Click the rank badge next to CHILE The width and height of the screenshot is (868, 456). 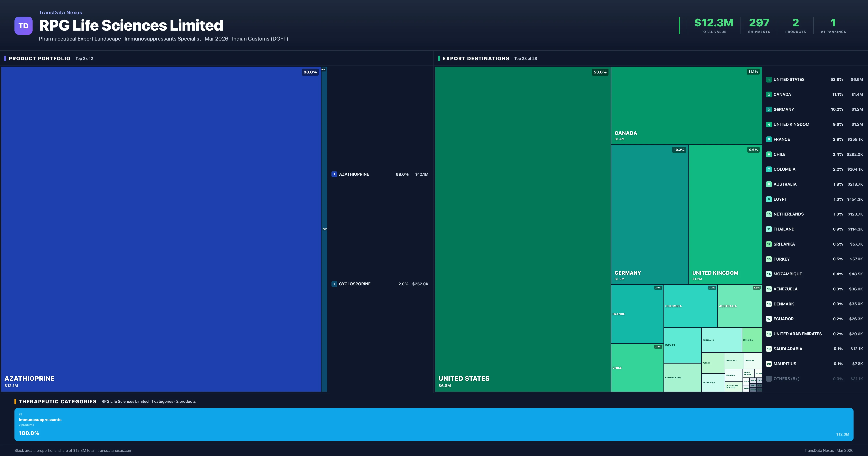(769, 154)
